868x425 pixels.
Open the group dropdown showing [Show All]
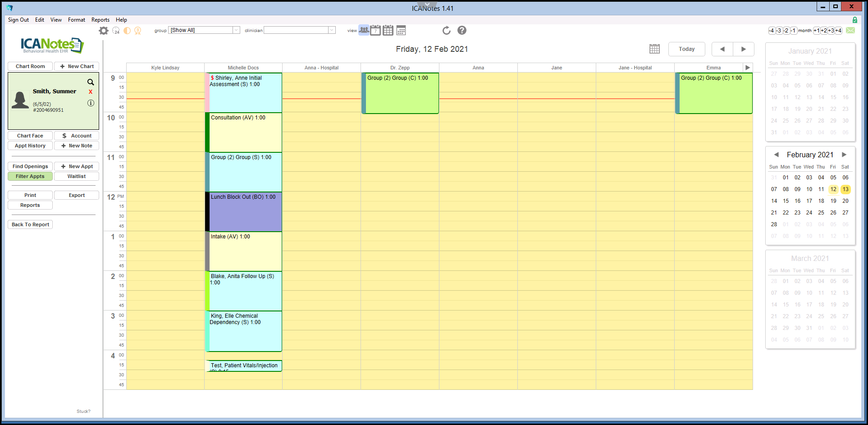click(x=204, y=30)
